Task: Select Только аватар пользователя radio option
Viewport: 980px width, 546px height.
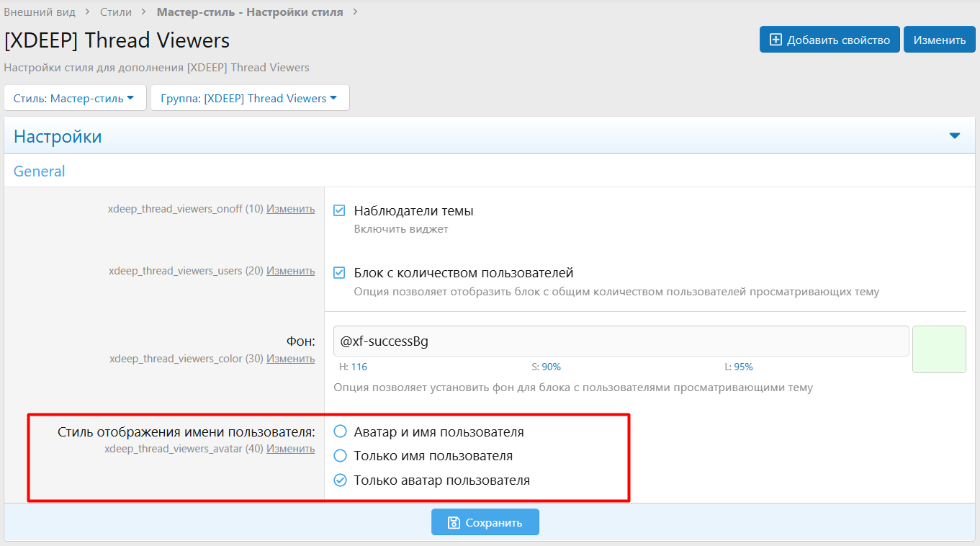Action: click(341, 480)
